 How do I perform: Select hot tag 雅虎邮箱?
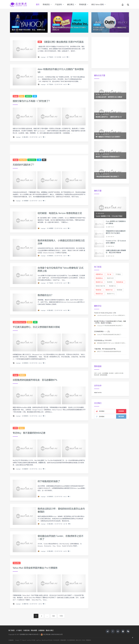[120, 282]
